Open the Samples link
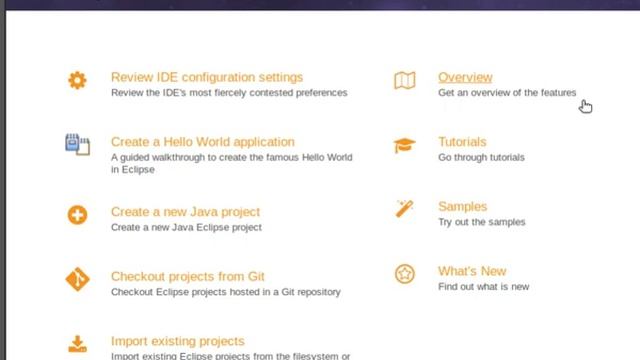Image resolution: width=640 pixels, height=360 pixels. click(x=462, y=206)
